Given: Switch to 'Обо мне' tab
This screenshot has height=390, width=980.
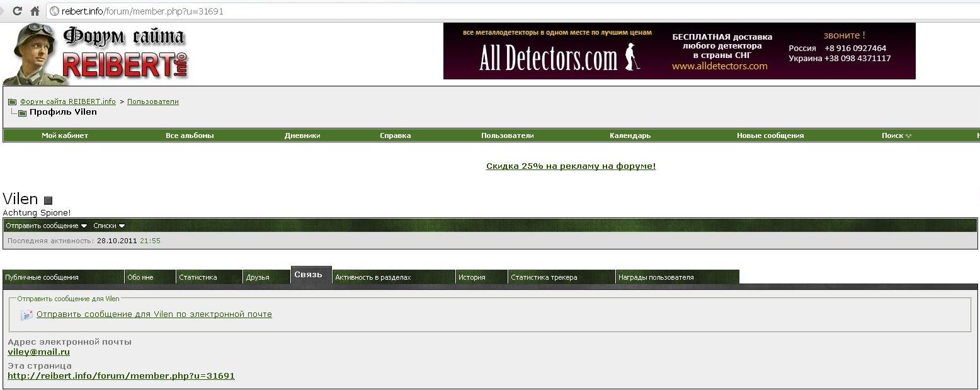Looking at the screenshot, I should [x=150, y=277].
